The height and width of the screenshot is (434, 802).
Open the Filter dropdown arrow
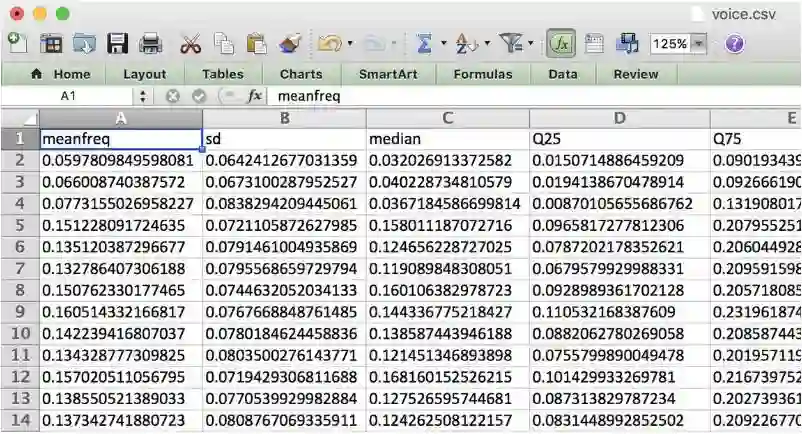(x=529, y=44)
